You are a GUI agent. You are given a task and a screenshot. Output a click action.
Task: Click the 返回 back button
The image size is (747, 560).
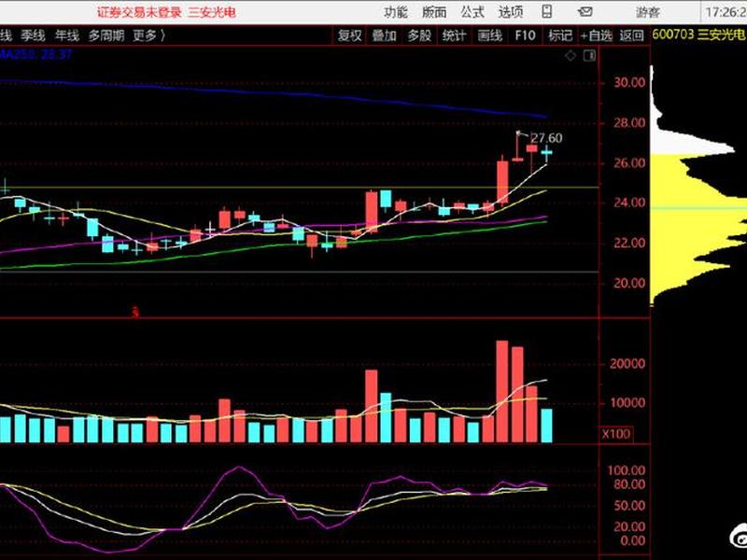click(x=632, y=35)
